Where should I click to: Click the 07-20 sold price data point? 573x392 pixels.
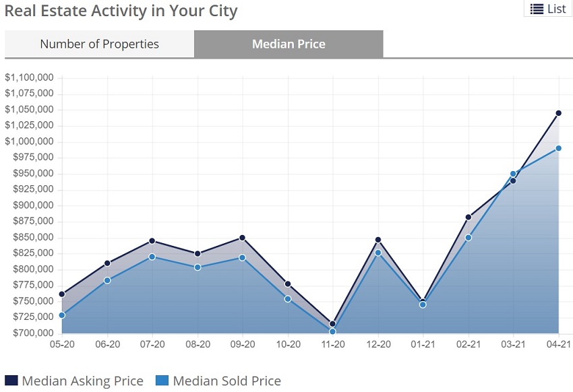(x=152, y=257)
